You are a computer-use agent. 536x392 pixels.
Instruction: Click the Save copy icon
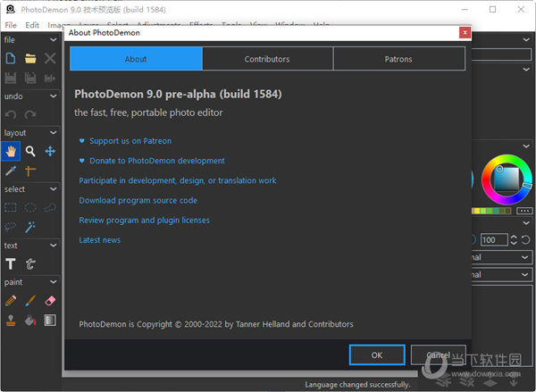click(30, 79)
